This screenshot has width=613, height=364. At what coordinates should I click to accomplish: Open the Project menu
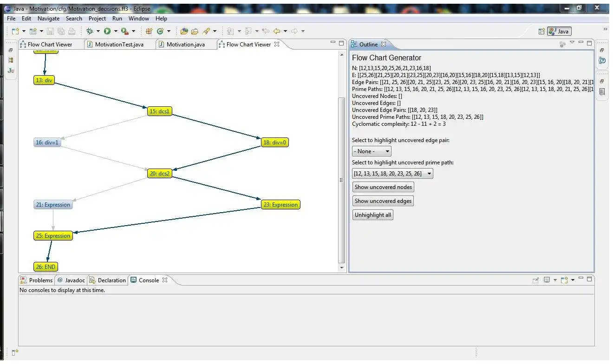point(97,19)
